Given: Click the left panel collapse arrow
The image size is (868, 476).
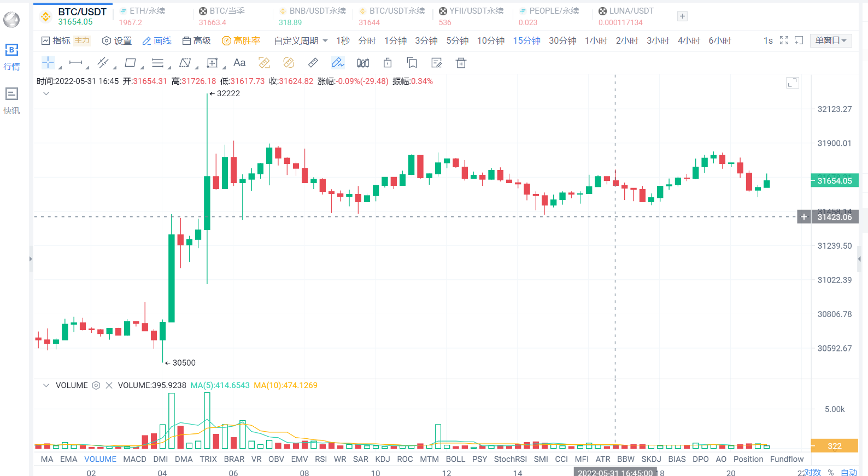Looking at the screenshot, I should pos(31,258).
